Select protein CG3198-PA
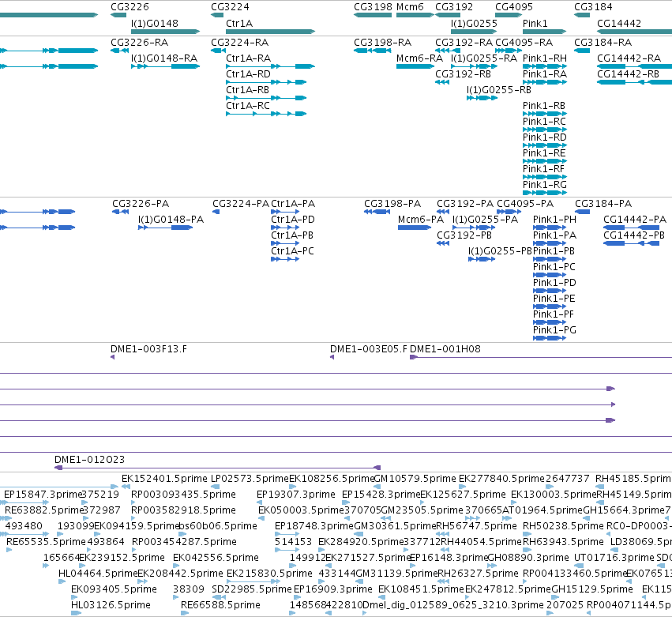Viewport: 672px width, 617px height. tap(392, 204)
